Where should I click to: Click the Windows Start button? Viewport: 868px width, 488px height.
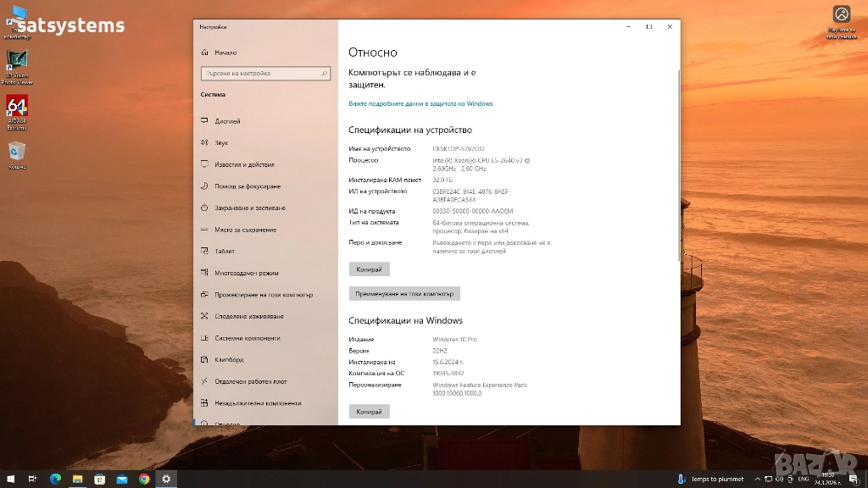pos(11,479)
